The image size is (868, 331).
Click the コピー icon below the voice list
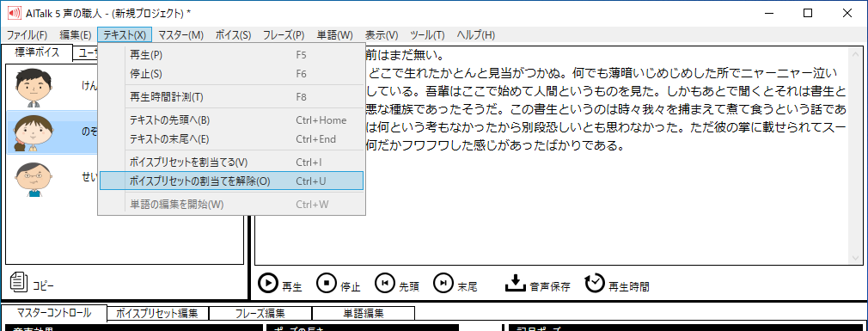click(x=20, y=282)
